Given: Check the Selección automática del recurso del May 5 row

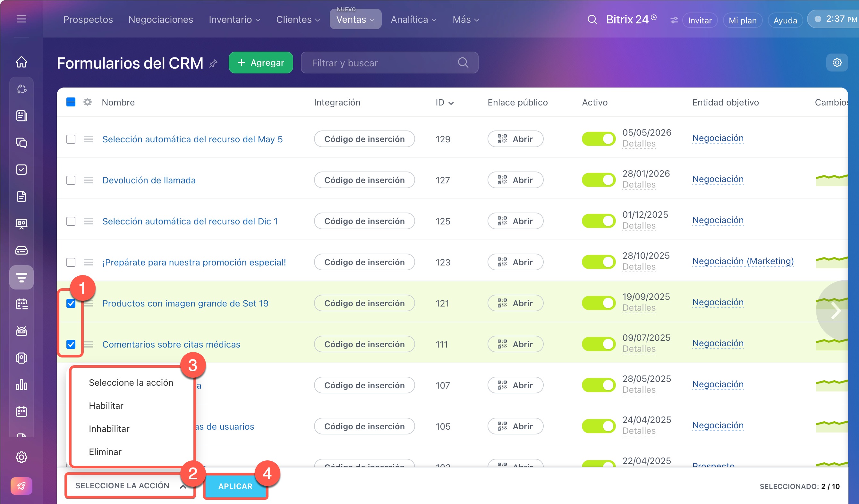Looking at the screenshot, I should pos(71,139).
